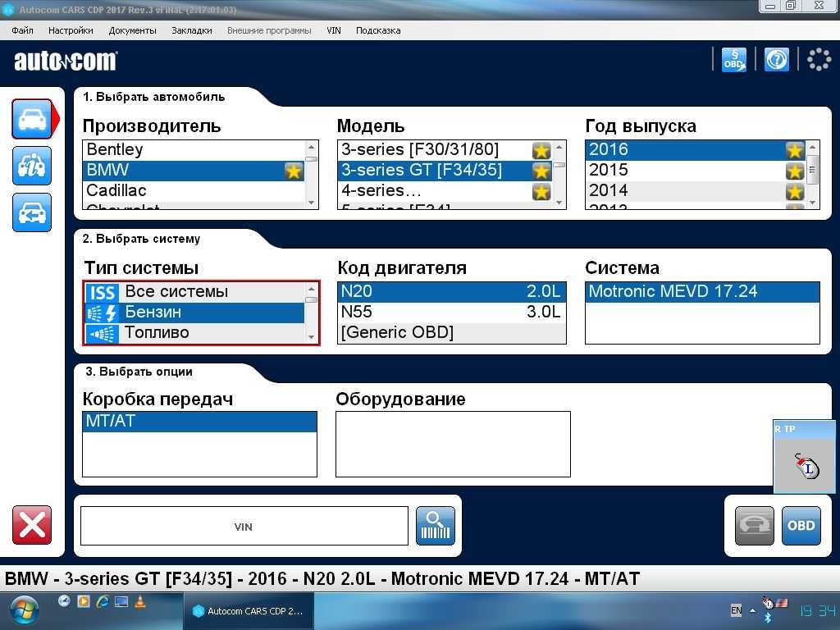This screenshot has height=630, width=840.
Task: Click the gray car rotate button
Action: pos(755,526)
